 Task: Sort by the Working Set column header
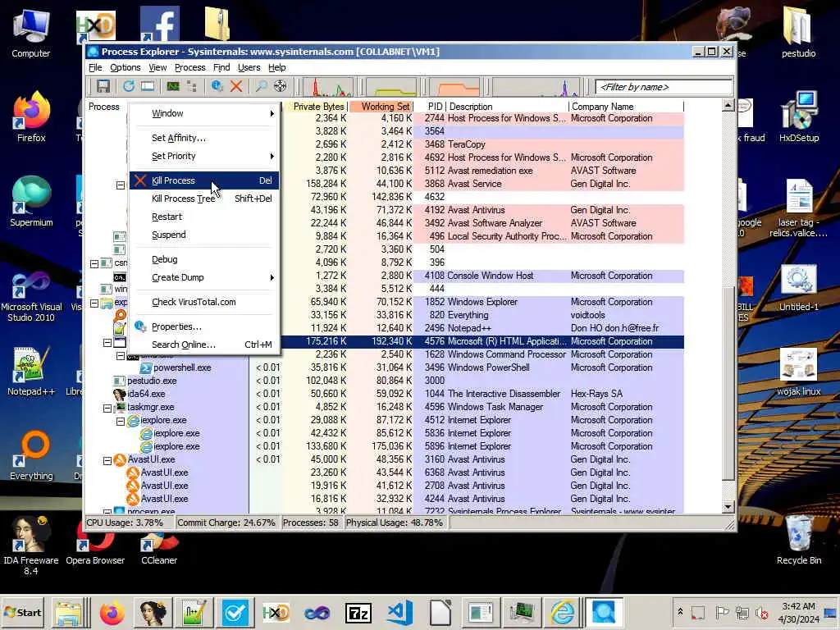coord(381,107)
